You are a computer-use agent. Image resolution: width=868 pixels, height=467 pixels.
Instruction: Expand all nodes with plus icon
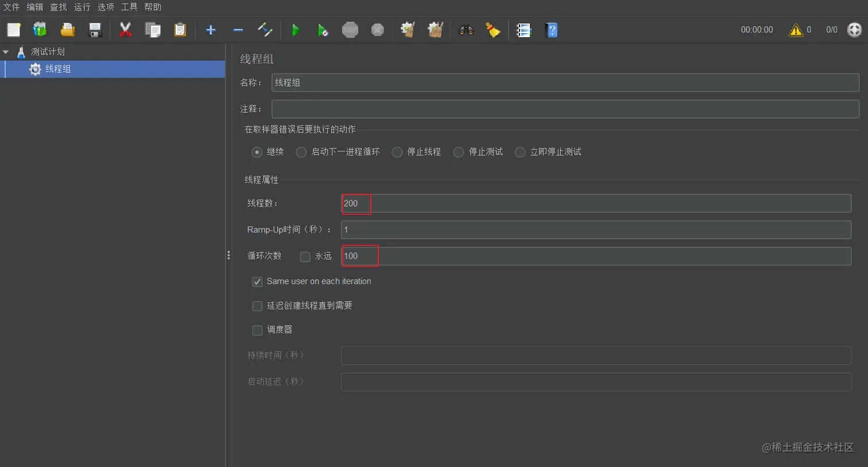tap(211, 30)
